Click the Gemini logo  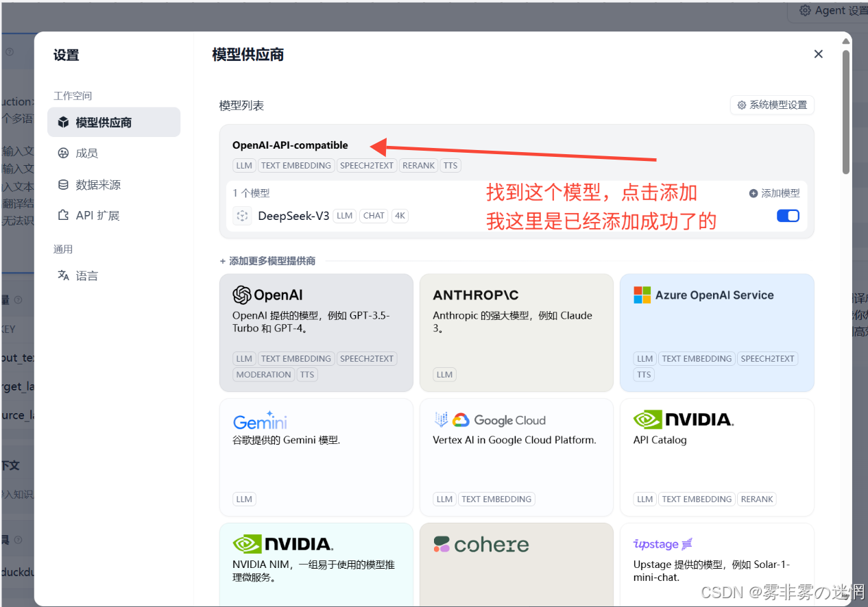(260, 420)
